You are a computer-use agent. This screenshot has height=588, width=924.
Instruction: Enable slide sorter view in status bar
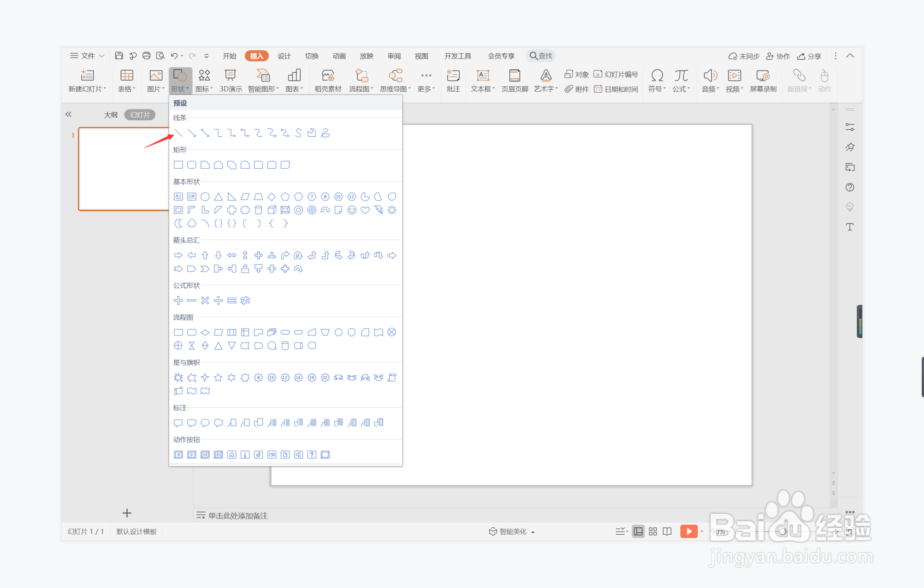[652, 531]
